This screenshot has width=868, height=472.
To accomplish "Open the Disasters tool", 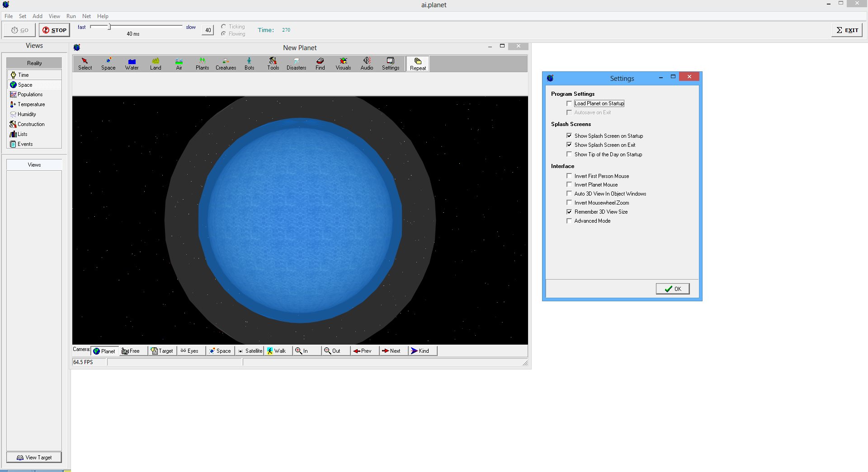I will [297, 64].
